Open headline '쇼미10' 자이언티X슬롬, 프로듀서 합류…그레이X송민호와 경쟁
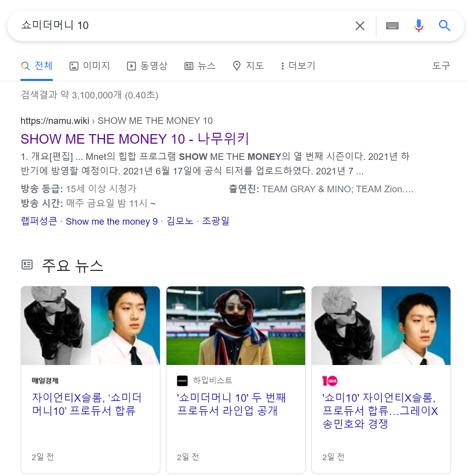This screenshot has height=476, width=468. coord(380,411)
